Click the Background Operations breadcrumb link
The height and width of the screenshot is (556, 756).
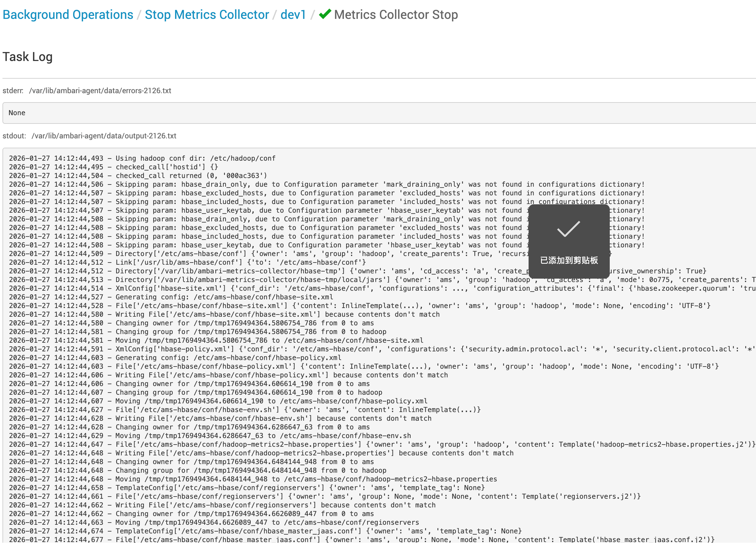point(68,15)
